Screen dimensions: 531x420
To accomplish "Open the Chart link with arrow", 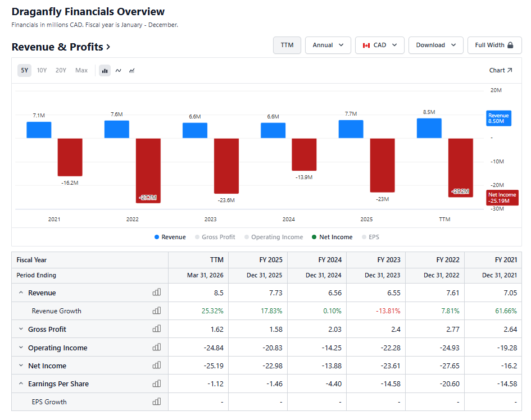I will (x=501, y=70).
